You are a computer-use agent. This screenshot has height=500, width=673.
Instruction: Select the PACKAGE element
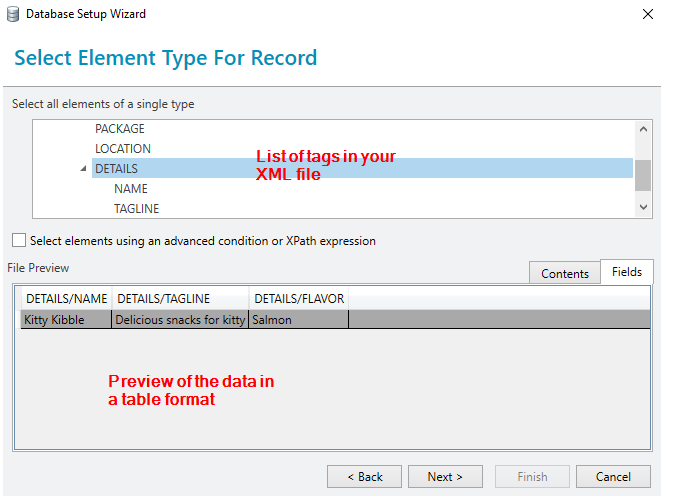120,129
